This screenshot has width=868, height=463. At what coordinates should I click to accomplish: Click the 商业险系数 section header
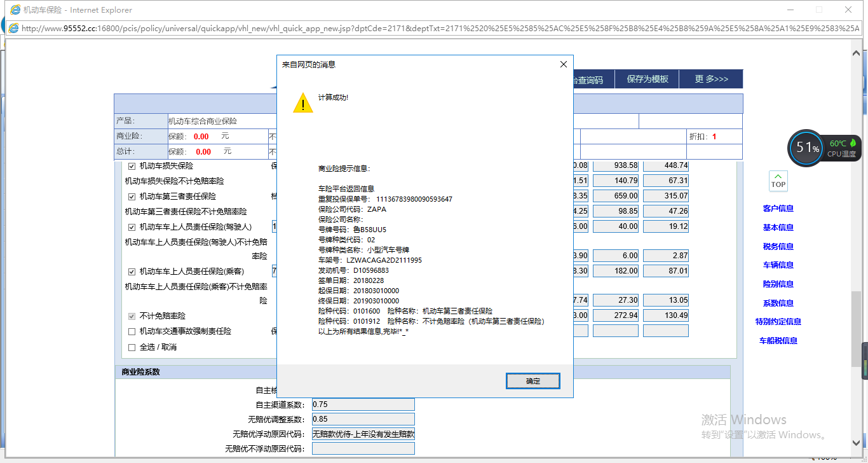coord(140,372)
